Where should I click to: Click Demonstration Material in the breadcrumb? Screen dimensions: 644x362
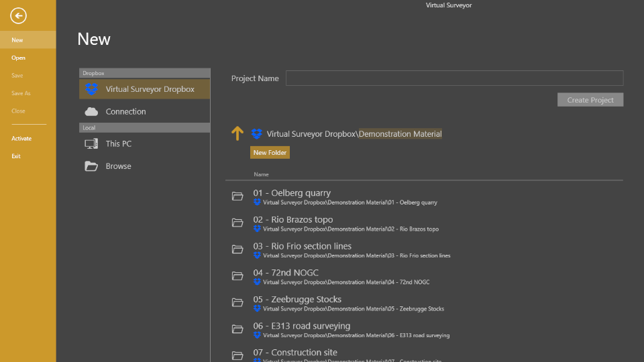tap(400, 134)
